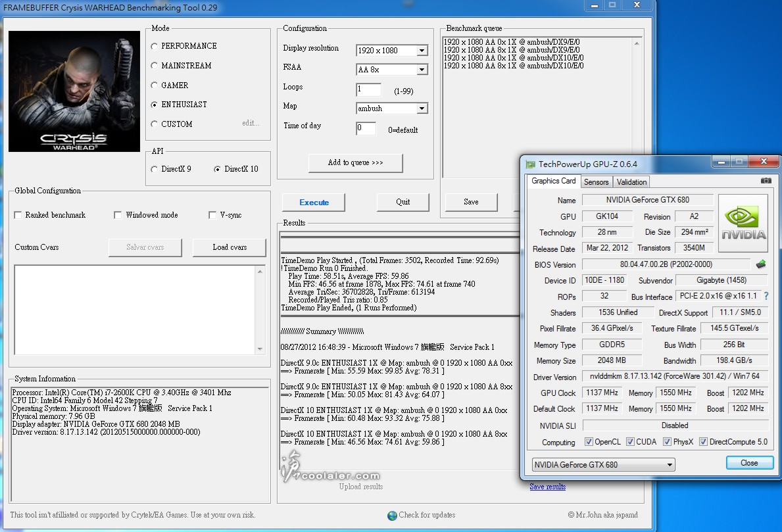Click the Benchmark queue scrollbar up arrow

pos(637,44)
